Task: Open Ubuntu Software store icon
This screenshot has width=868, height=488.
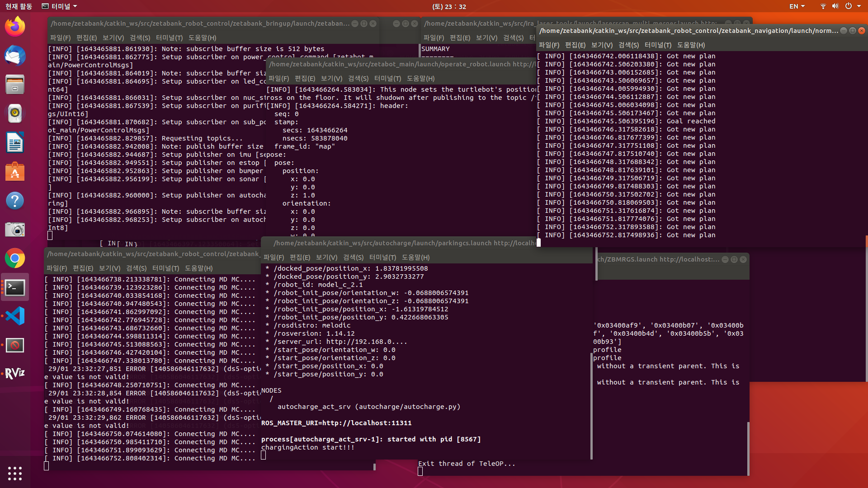Action: pos(15,172)
